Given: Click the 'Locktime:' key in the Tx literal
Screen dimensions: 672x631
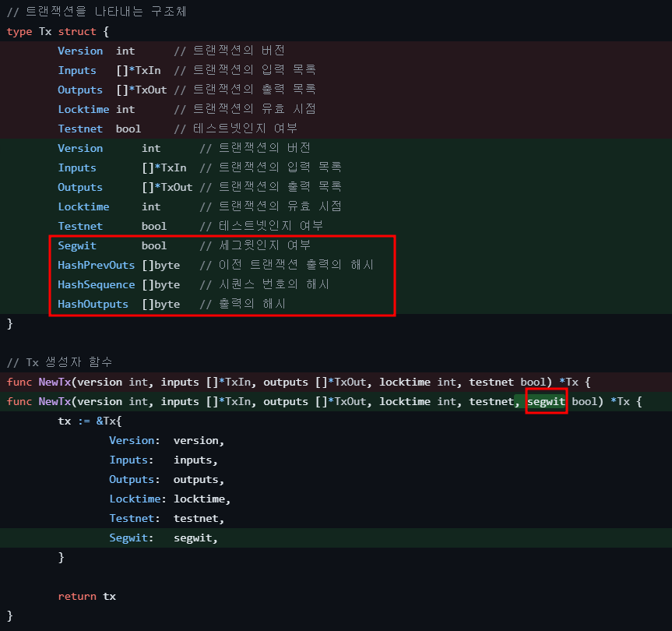Looking at the screenshot, I should click(x=138, y=499).
